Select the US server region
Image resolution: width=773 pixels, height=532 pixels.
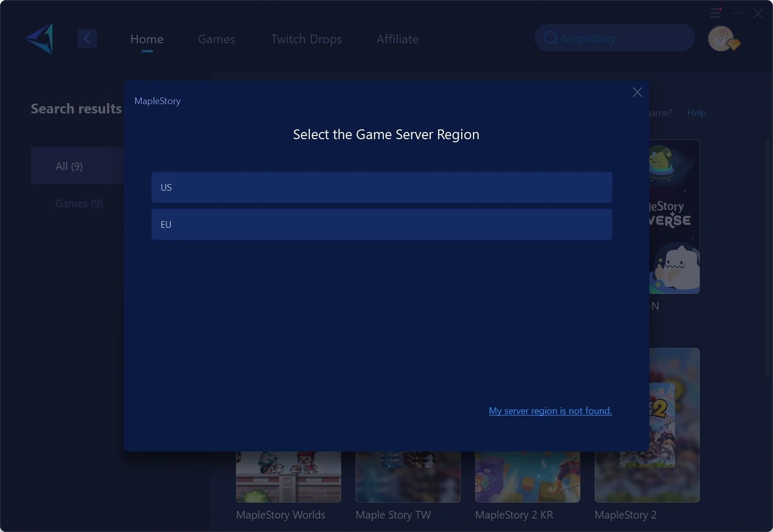(x=381, y=187)
